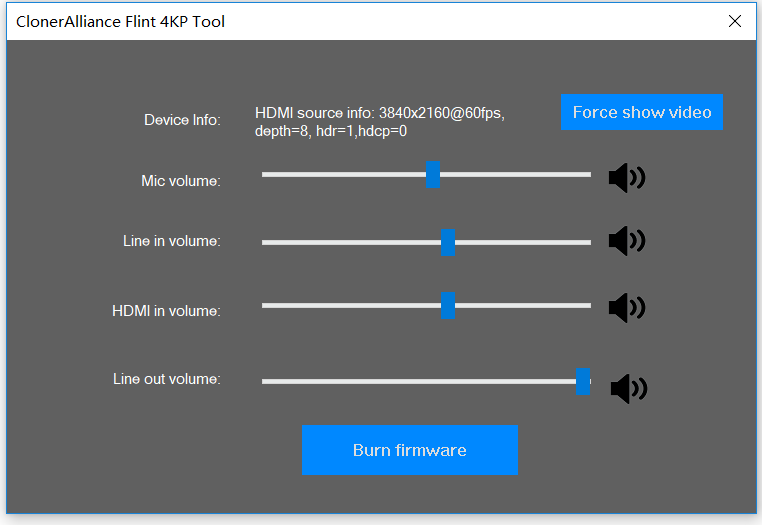The width and height of the screenshot is (762, 525).
Task: Raise Line in volume via the track's right part
Action: tap(523, 243)
